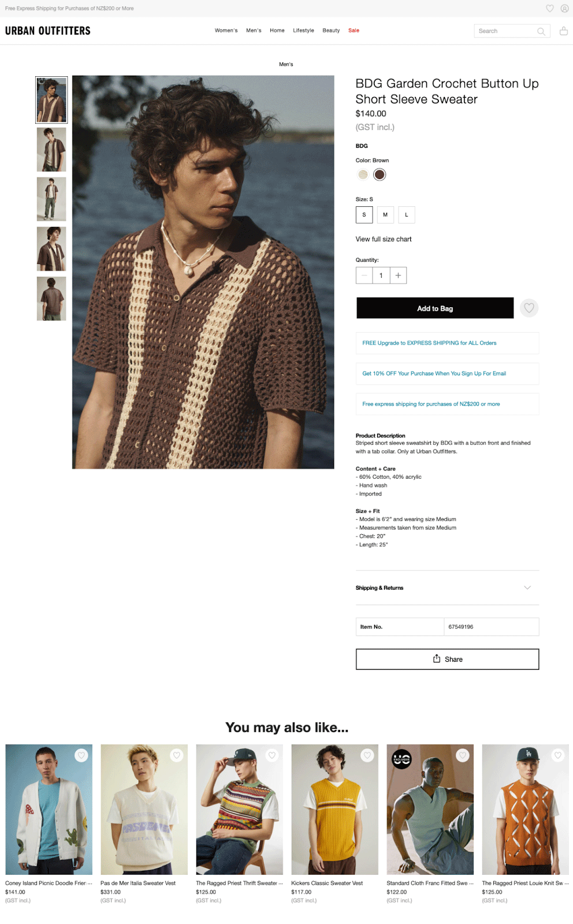Select size L
573x924 pixels.
407,215
